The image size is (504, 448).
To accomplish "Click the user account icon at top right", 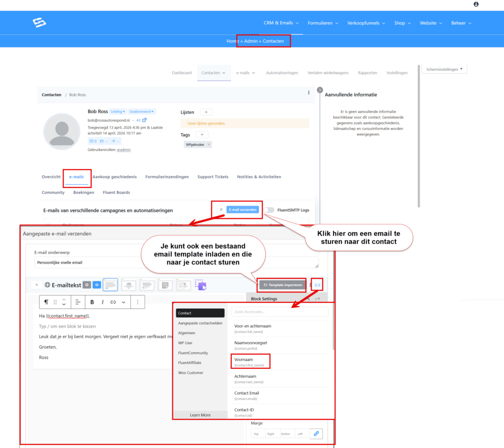I will 476,4.
